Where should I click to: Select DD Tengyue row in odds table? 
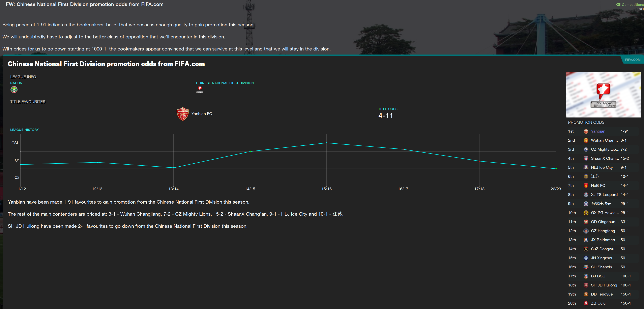602,294
